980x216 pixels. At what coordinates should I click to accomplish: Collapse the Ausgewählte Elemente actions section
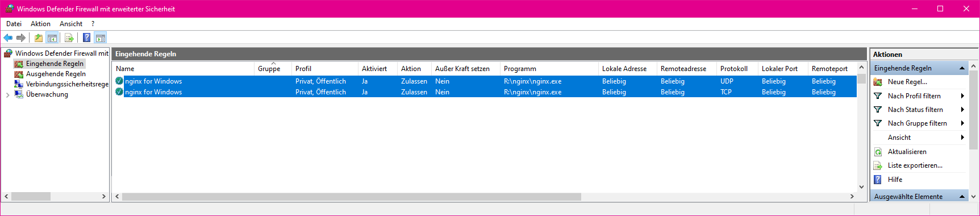[x=962, y=197]
